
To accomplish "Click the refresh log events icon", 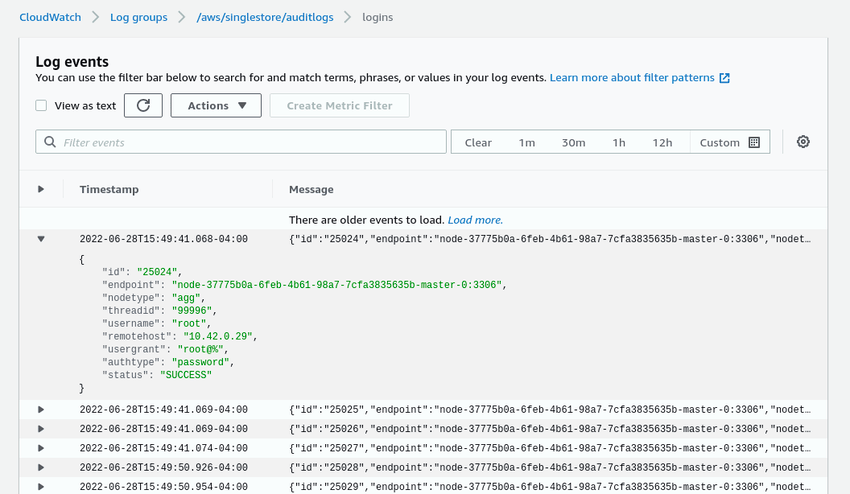I will (x=143, y=106).
